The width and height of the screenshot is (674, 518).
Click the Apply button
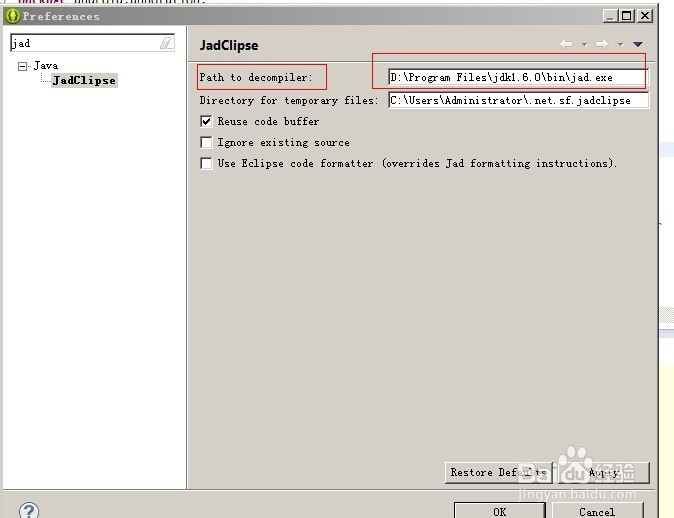[x=604, y=472]
